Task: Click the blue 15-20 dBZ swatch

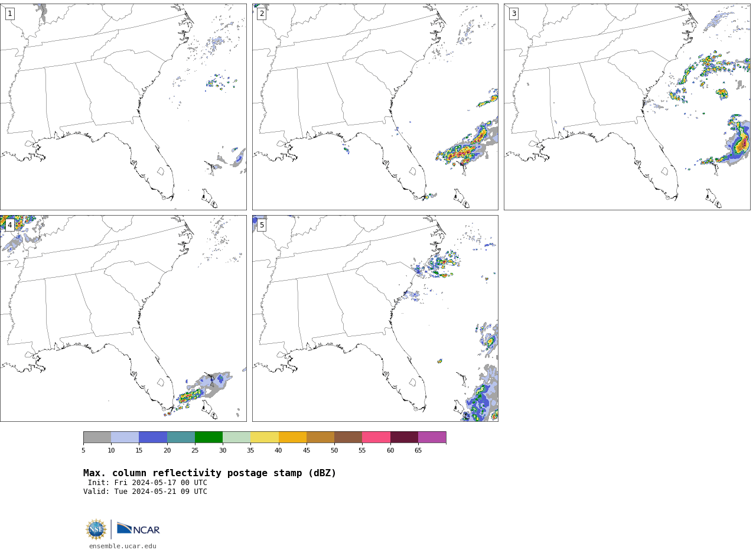Action: 153,437
